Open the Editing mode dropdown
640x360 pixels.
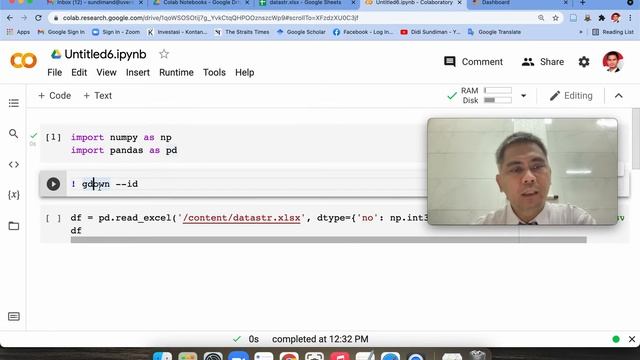pos(571,96)
